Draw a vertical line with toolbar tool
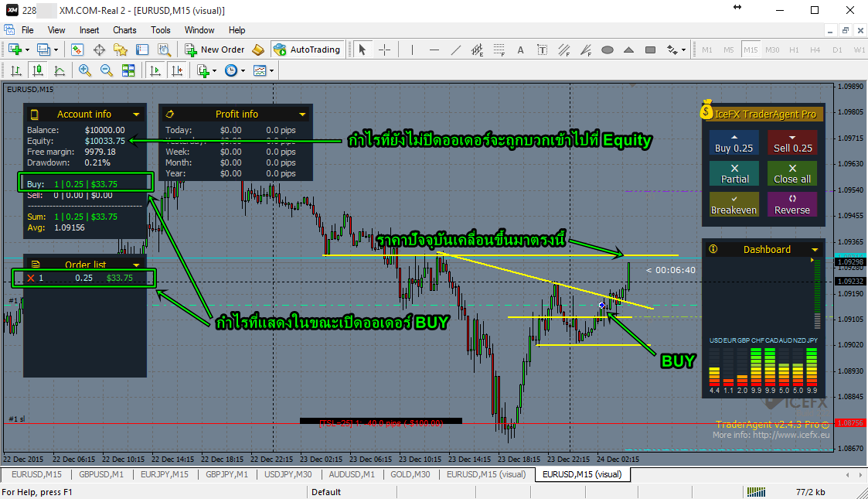This screenshot has height=499, width=868. pos(413,50)
